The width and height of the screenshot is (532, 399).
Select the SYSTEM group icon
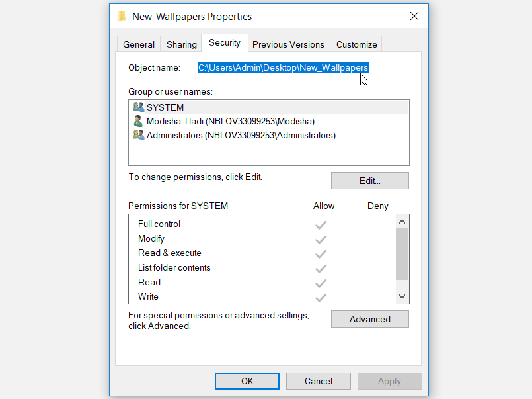[138, 107]
